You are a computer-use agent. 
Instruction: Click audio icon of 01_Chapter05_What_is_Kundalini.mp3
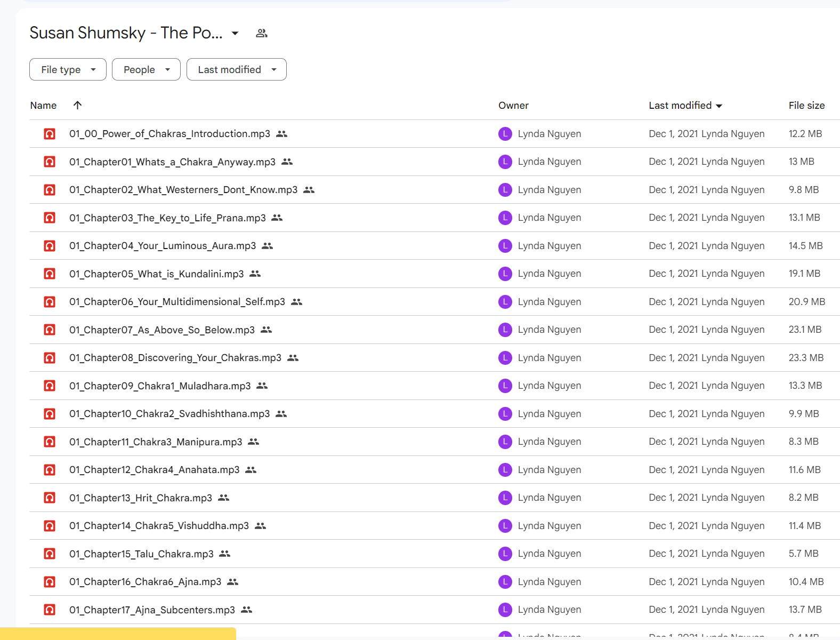[50, 274]
